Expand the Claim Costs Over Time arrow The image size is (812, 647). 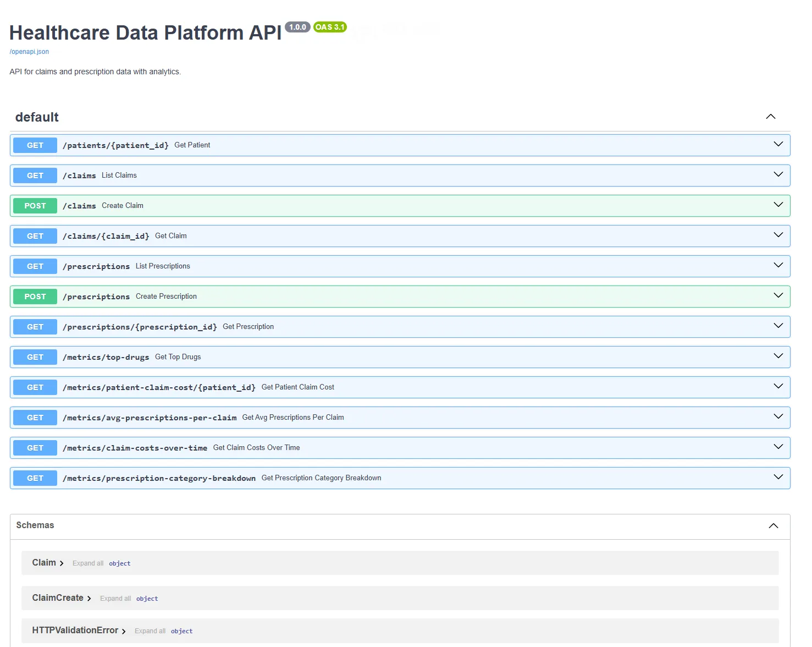[x=778, y=447]
